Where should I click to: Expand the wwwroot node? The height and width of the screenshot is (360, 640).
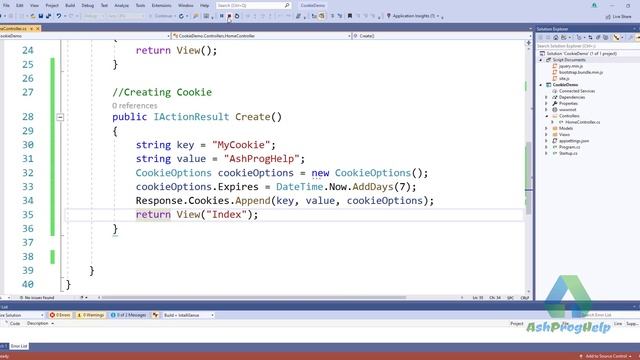coord(547,110)
